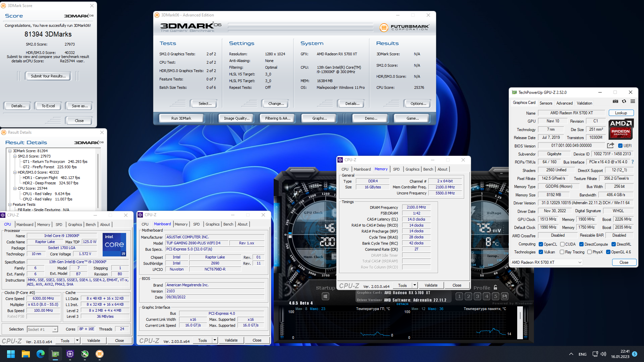Viewport: 644px width, 362px height.
Task: Click Afterburner save profile floppy icon
Action: click(505, 296)
